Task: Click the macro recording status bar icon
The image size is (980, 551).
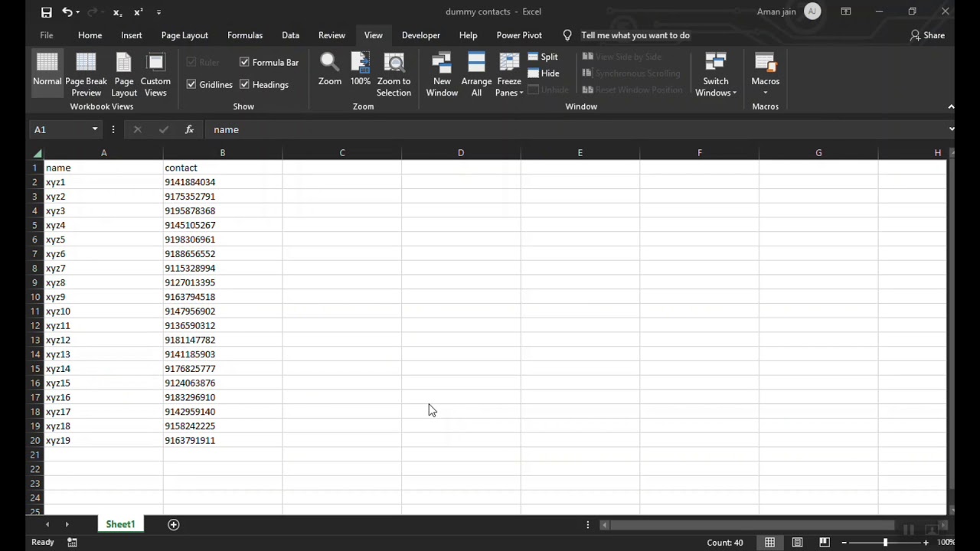Action: coord(72,543)
